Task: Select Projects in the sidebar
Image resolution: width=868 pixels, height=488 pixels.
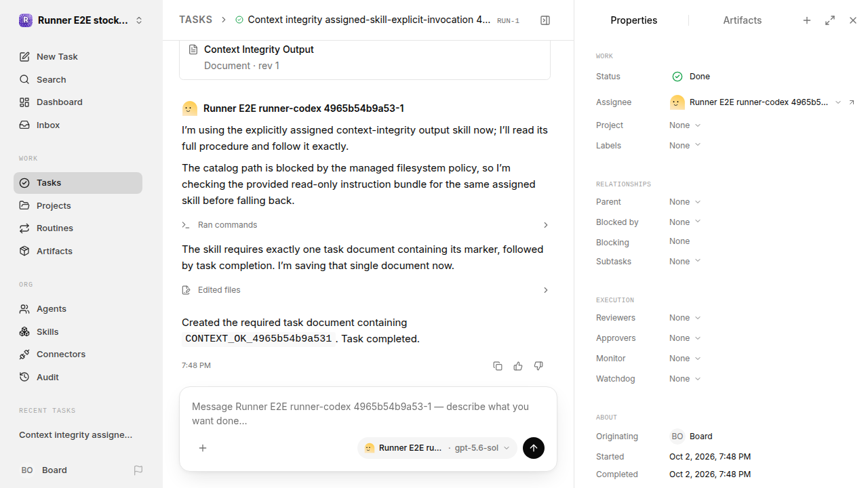Action: (78, 205)
